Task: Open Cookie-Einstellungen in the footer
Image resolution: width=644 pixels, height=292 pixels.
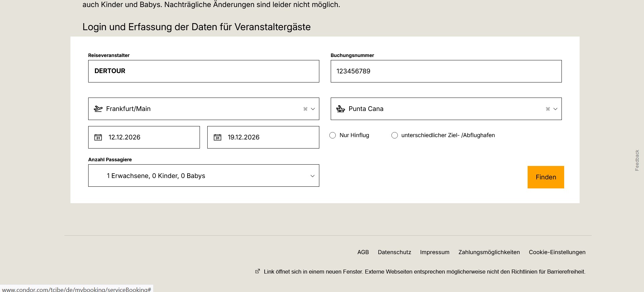Action: point(557,252)
